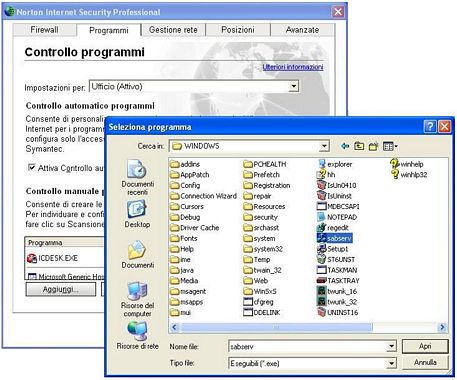Select the TASKMAN executable
This screenshot has height=380, width=457.
click(337, 270)
